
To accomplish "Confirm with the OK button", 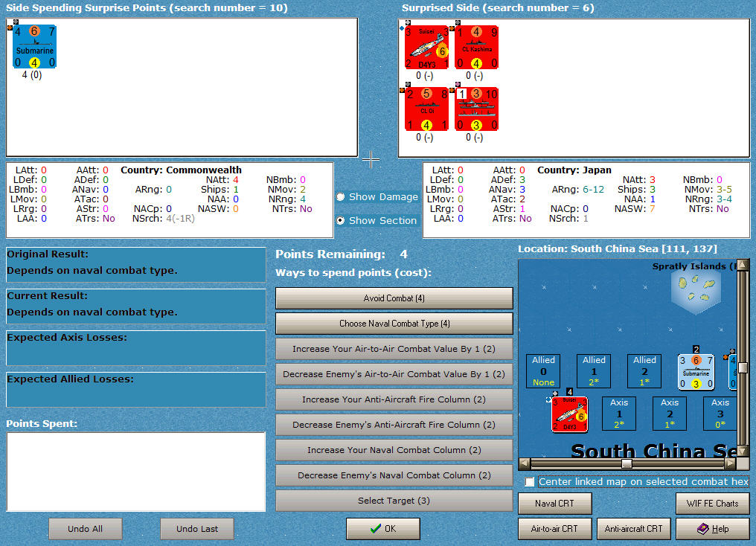I will pyautogui.click(x=382, y=529).
